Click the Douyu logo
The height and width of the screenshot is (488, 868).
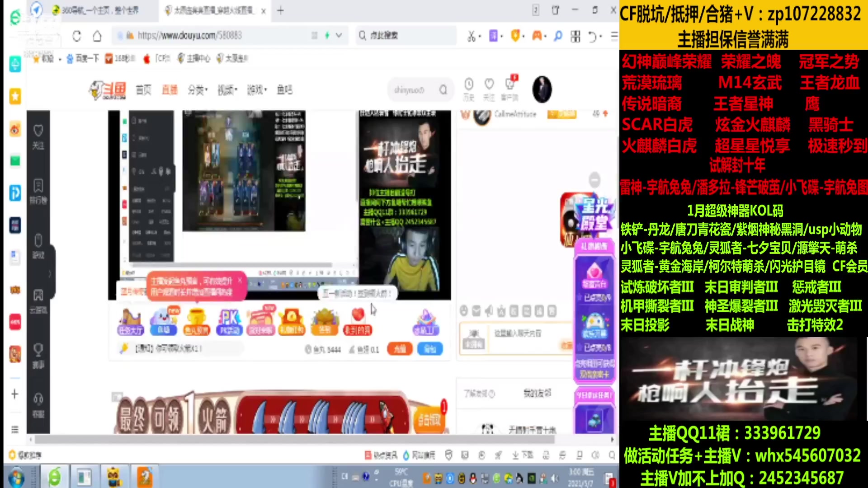[x=107, y=90]
